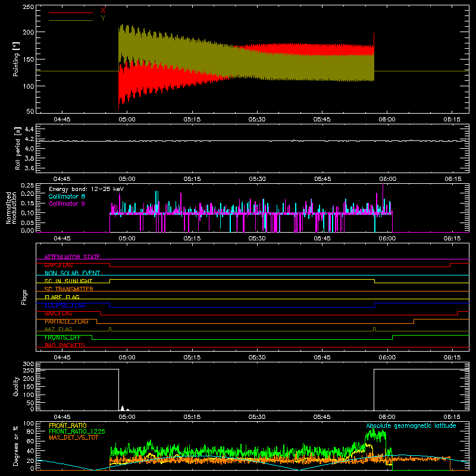
Task: Click the 'Degrees or %' axis title
Action: tap(15, 446)
